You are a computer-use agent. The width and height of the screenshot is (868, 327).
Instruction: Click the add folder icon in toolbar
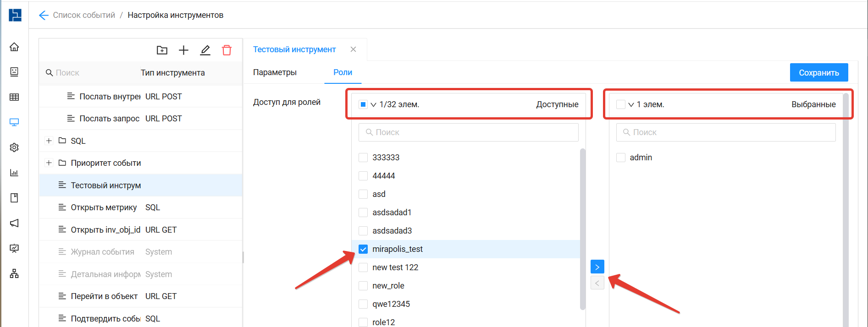pos(162,50)
